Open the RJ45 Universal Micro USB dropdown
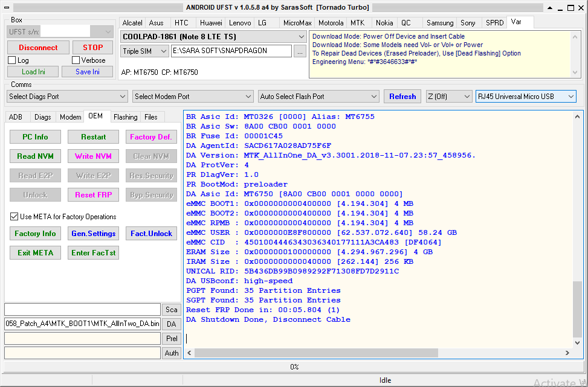 [x=526, y=96]
